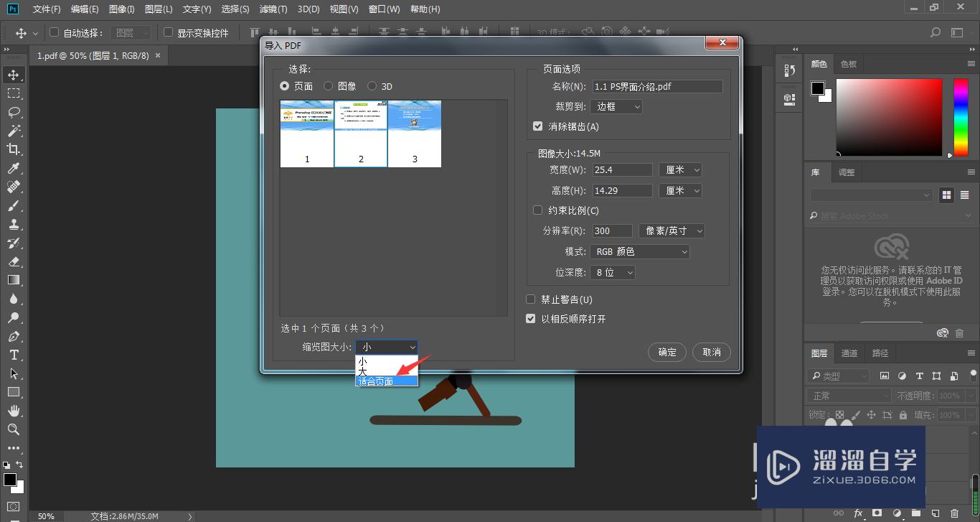The height and width of the screenshot is (522, 980).
Task: Open the 滤镜(T) menu
Action: tap(273, 9)
